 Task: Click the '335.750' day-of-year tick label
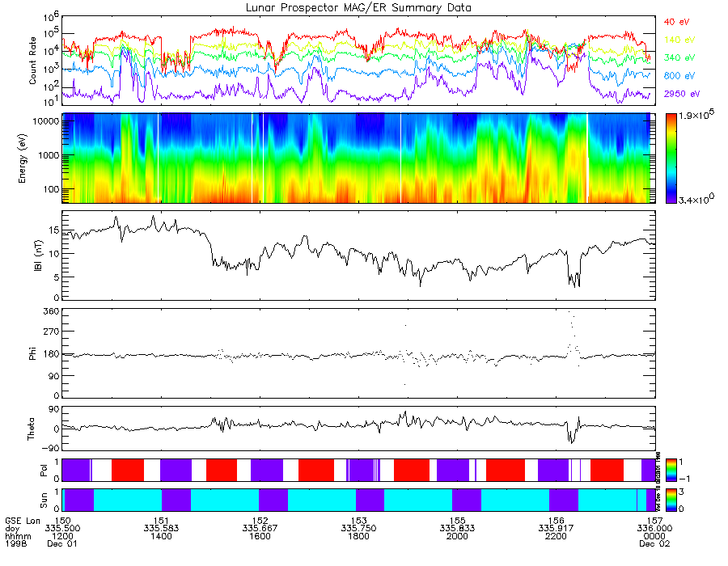pyautogui.click(x=358, y=529)
